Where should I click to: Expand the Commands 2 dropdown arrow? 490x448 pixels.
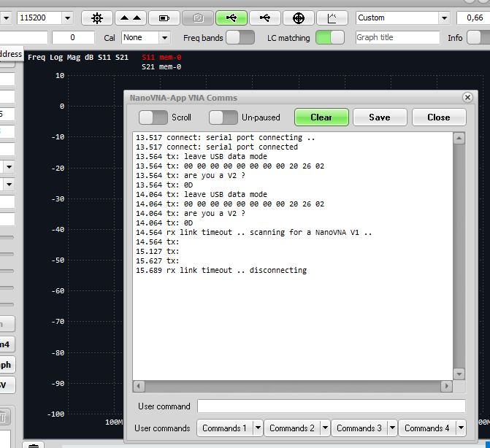tap(325, 428)
